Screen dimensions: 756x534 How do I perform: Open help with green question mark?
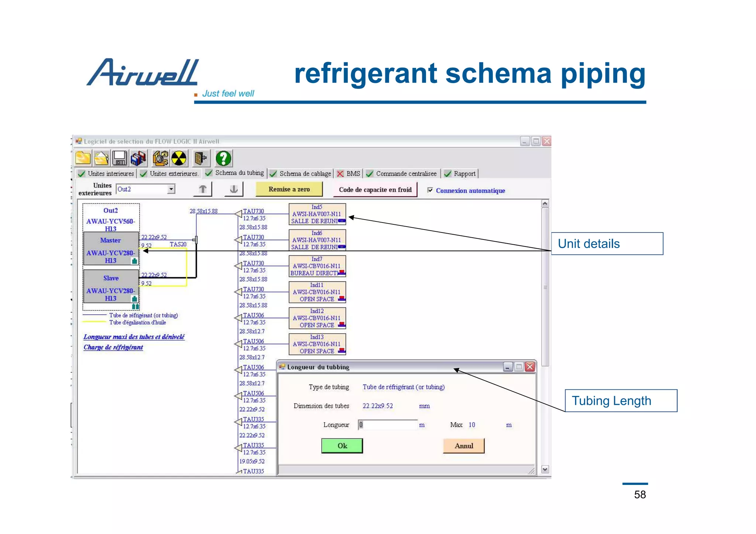pos(223,158)
